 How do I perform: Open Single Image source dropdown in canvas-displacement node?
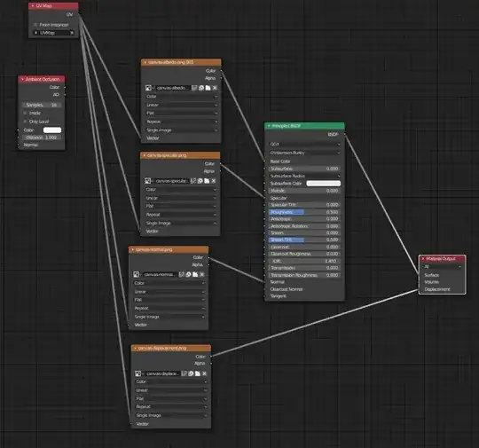tap(171, 415)
